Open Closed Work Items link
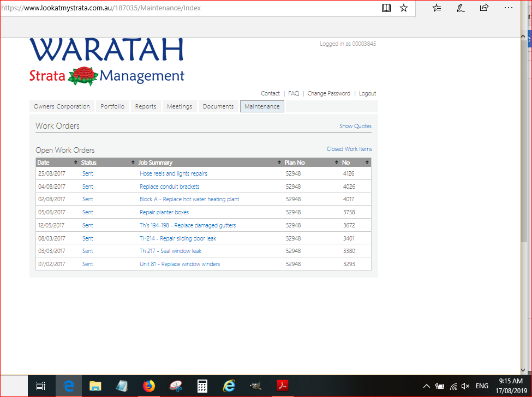Viewport: 532px width, 397px height. point(349,149)
